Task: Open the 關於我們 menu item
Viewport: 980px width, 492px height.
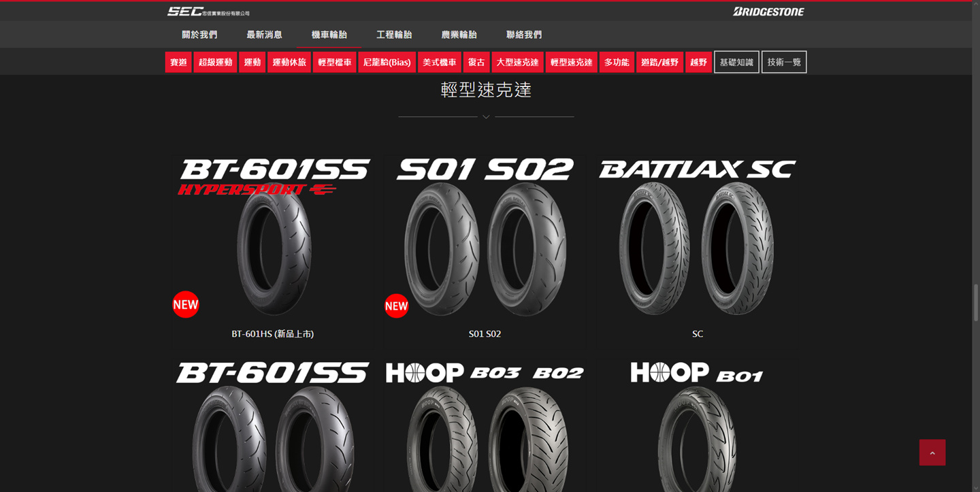Action: pyautogui.click(x=199, y=35)
